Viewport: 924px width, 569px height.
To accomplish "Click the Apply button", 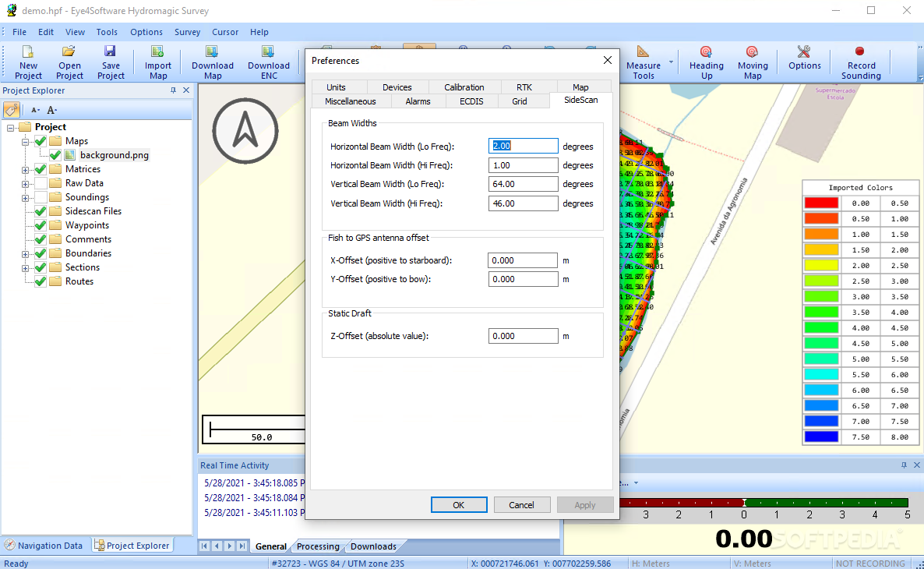I will 584,505.
